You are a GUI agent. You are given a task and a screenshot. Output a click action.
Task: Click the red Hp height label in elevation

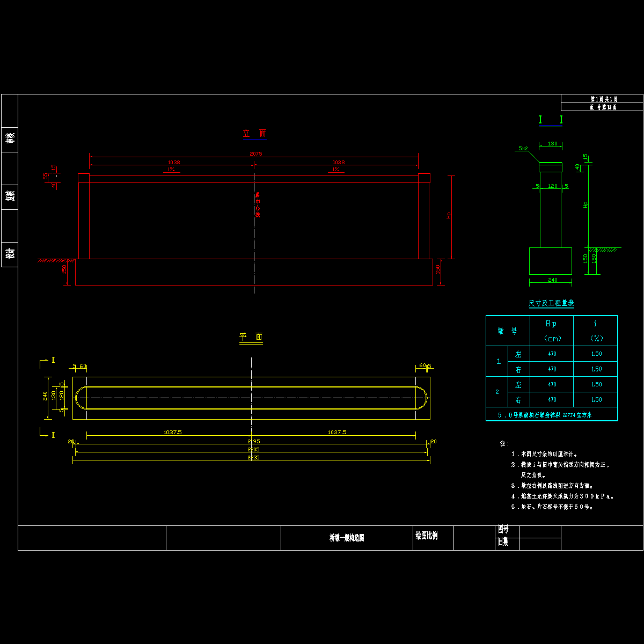(449, 215)
